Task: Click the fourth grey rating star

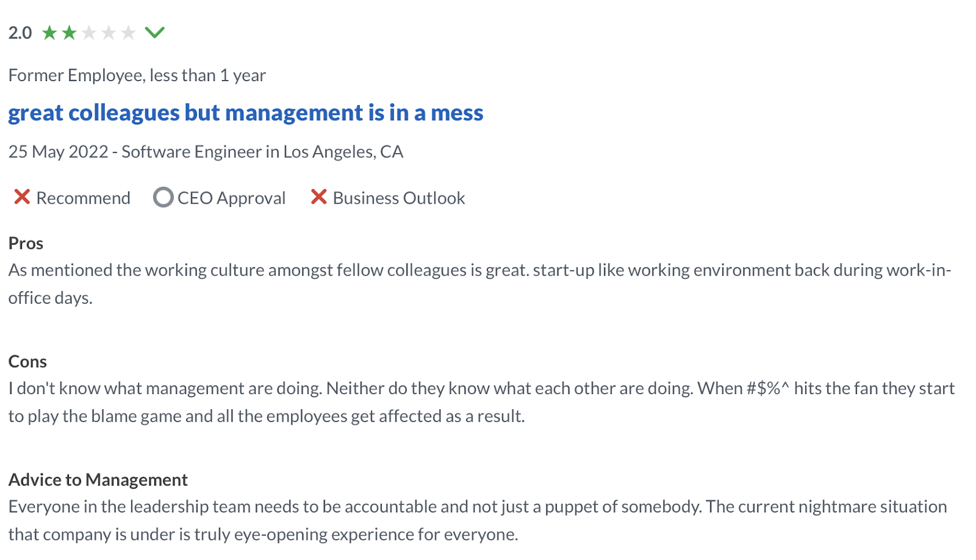Action: (x=109, y=32)
